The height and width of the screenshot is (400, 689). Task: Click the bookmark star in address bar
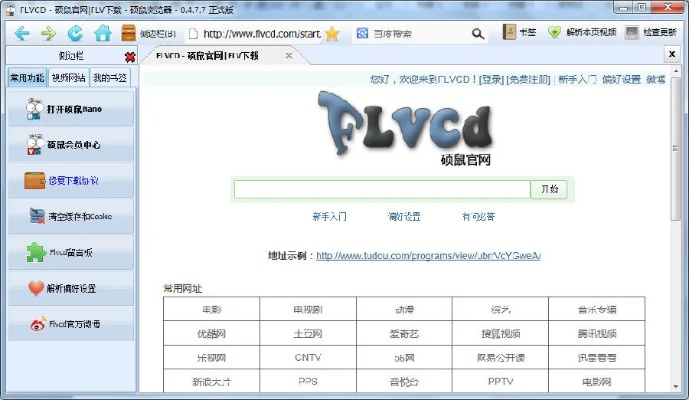tap(332, 33)
